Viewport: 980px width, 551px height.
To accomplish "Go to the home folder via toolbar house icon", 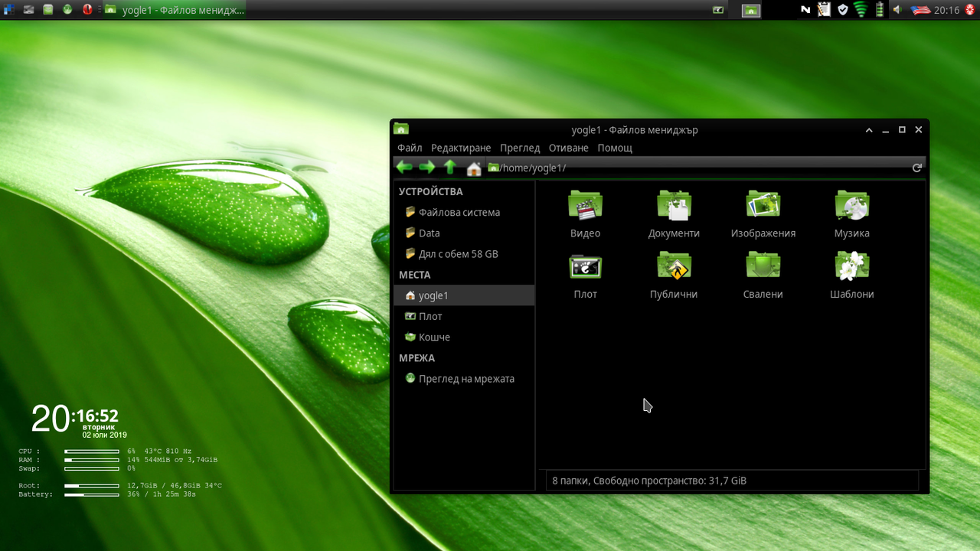I will 474,168.
